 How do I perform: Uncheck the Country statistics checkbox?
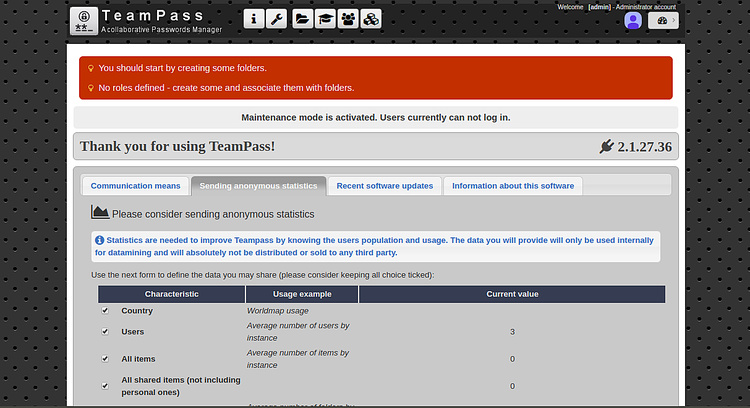[x=105, y=311]
